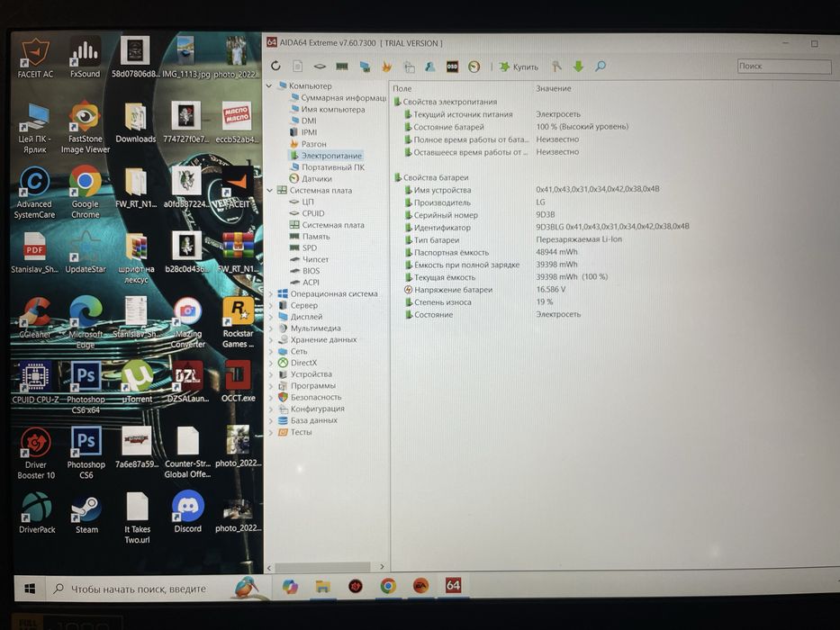
Task: Expand the DirectX tree node
Action: point(271,363)
